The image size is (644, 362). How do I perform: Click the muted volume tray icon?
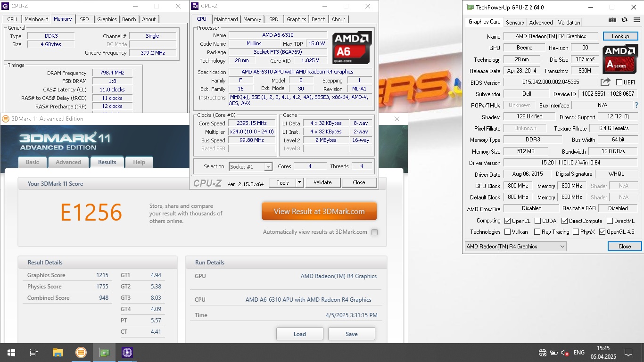pos(565,353)
